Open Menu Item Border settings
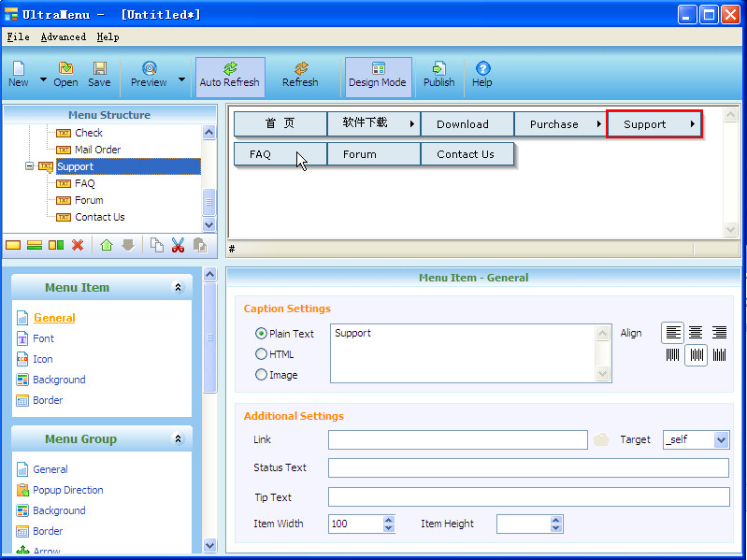Screen dimensions: 747x560 48,400
